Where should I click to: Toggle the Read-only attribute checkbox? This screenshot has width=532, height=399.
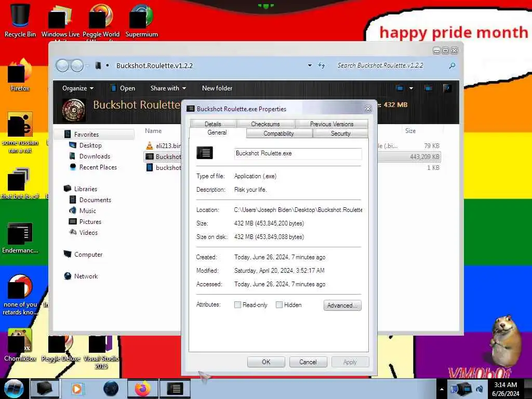[237, 304]
